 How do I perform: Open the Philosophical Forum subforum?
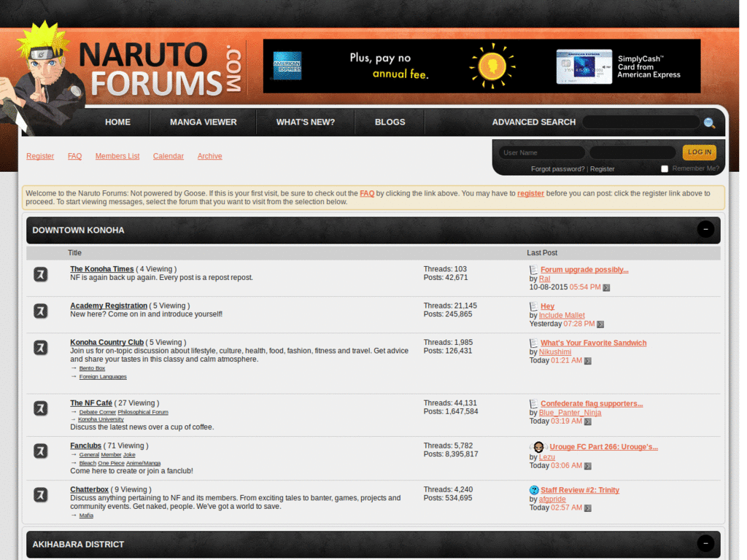point(143,412)
